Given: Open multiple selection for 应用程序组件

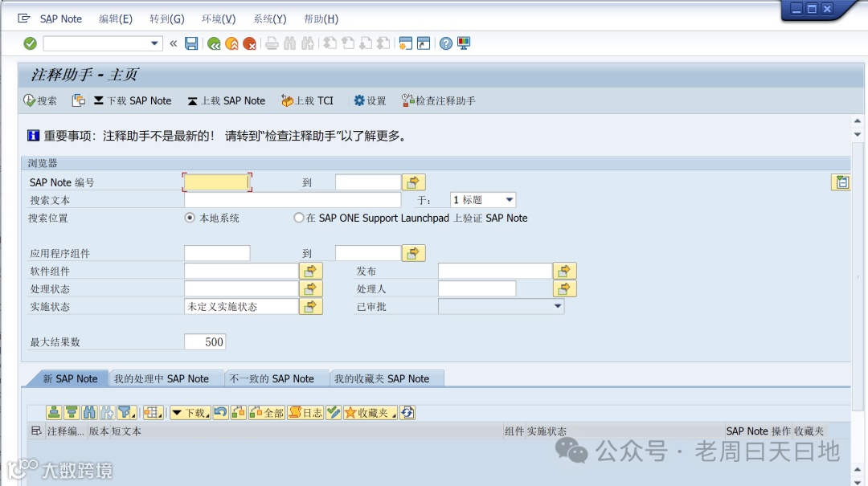Looking at the screenshot, I should coord(414,253).
